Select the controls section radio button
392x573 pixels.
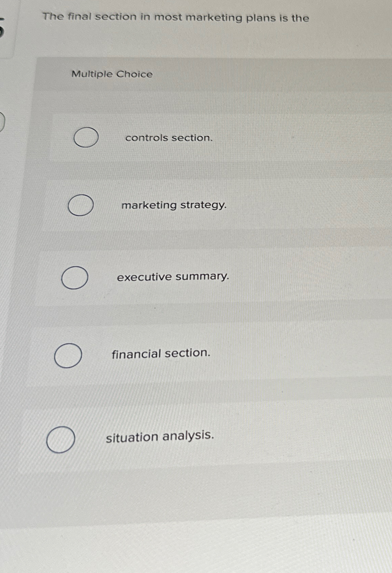[x=86, y=137]
